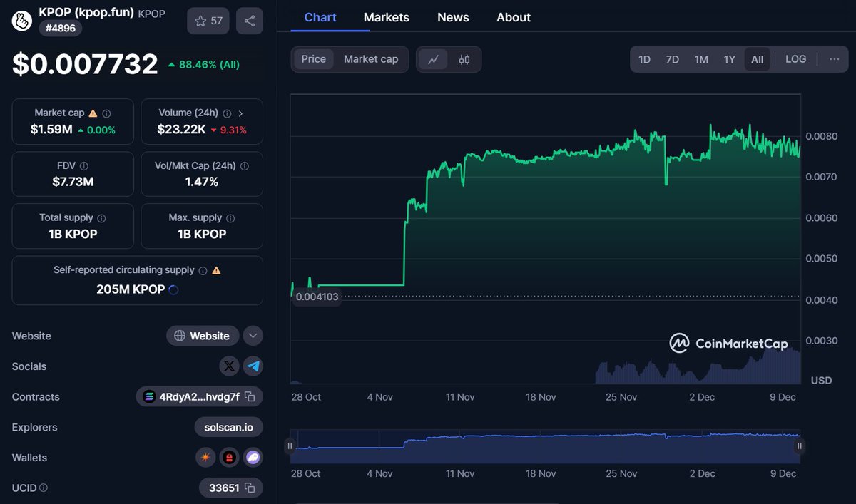Select the line chart type icon
This screenshot has width=856, height=504.
[x=433, y=60]
